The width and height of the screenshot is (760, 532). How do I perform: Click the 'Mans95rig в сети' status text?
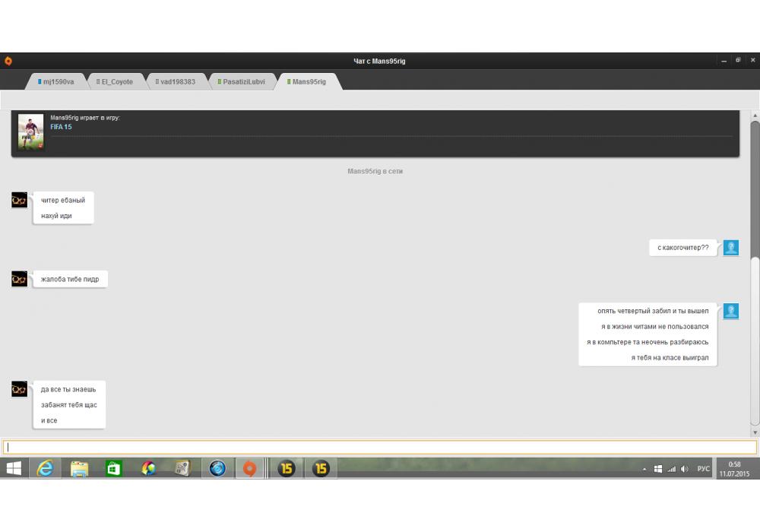(375, 171)
